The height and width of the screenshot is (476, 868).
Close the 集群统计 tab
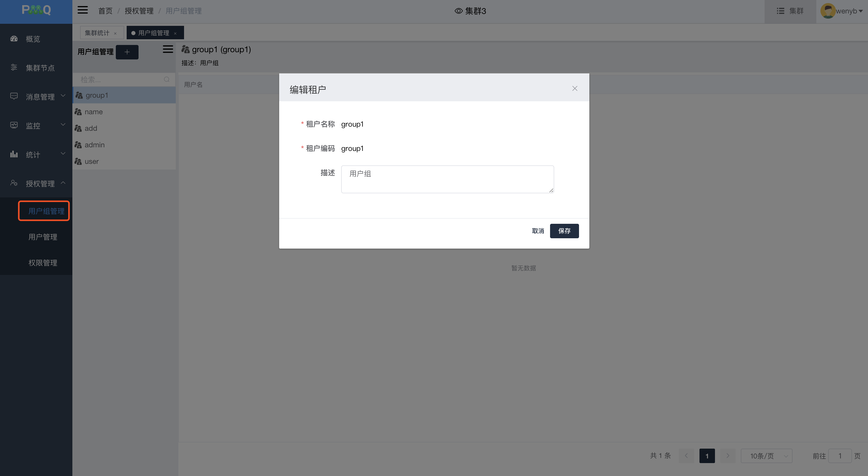coord(115,33)
